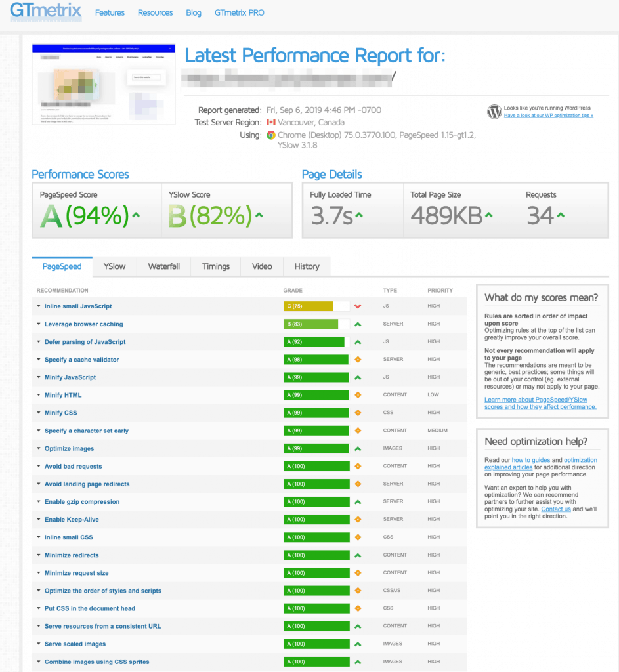Open the History tab
This screenshot has height=672, width=619.
[x=307, y=266]
